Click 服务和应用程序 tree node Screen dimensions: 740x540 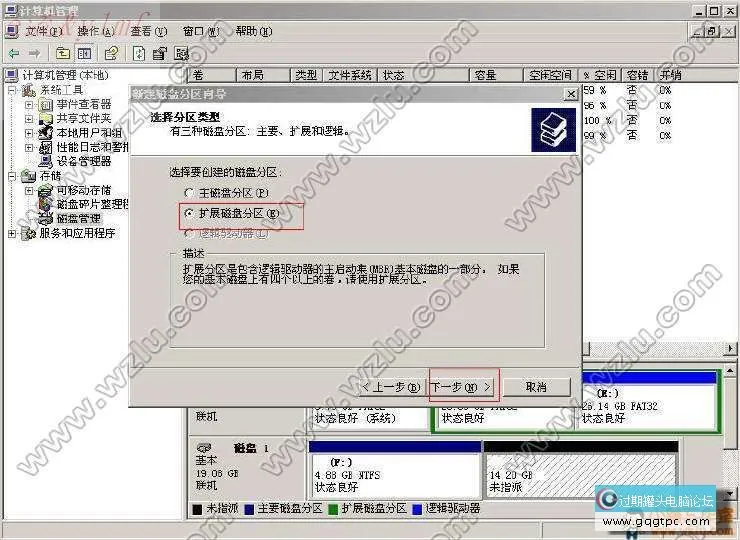pyautogui.click(x=77, y=233)
